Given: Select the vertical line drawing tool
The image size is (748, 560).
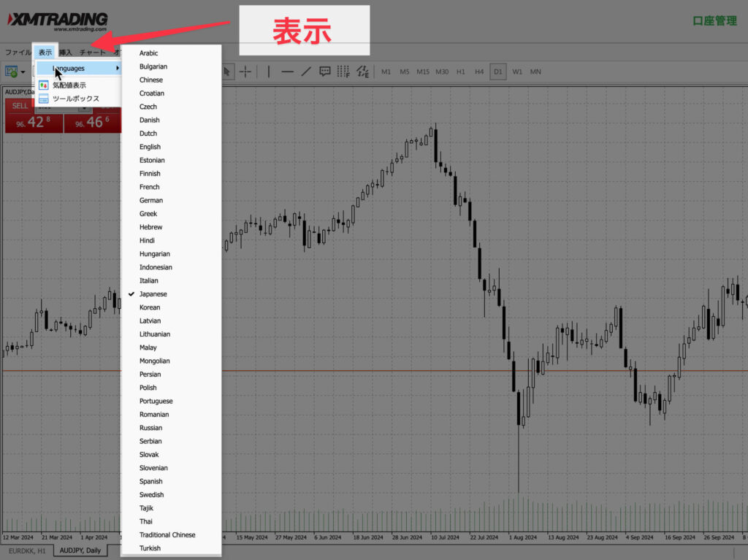Looking at the screenshot, I should [268, 72].
